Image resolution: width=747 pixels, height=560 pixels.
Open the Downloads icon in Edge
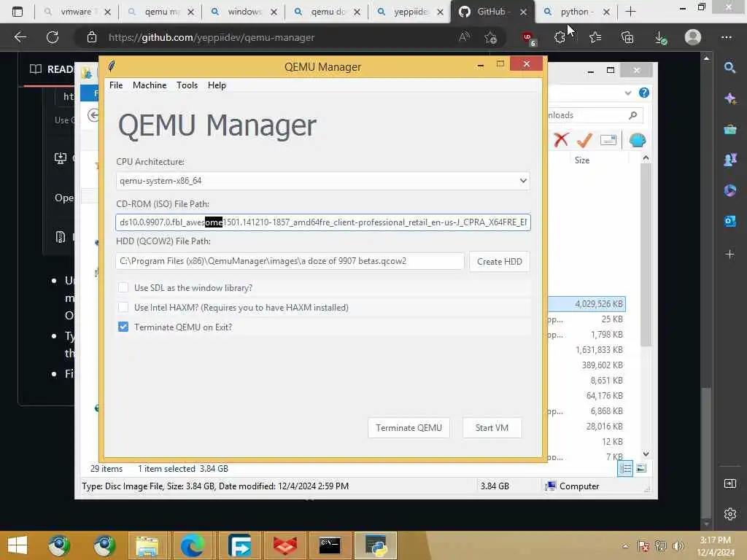[660, 37]
